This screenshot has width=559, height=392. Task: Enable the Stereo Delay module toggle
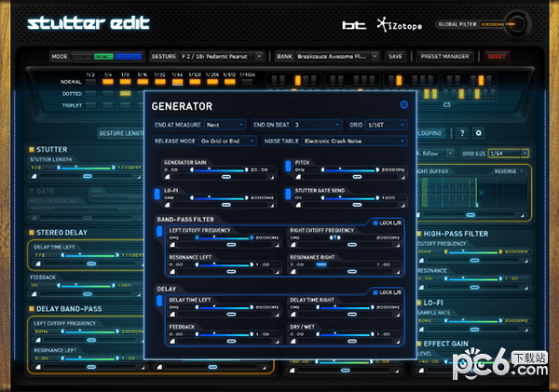(32, 233)
